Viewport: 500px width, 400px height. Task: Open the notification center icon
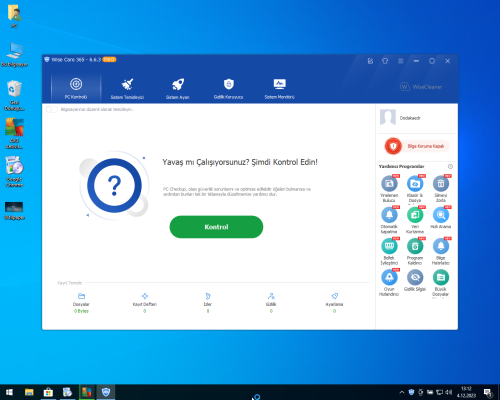488,393
